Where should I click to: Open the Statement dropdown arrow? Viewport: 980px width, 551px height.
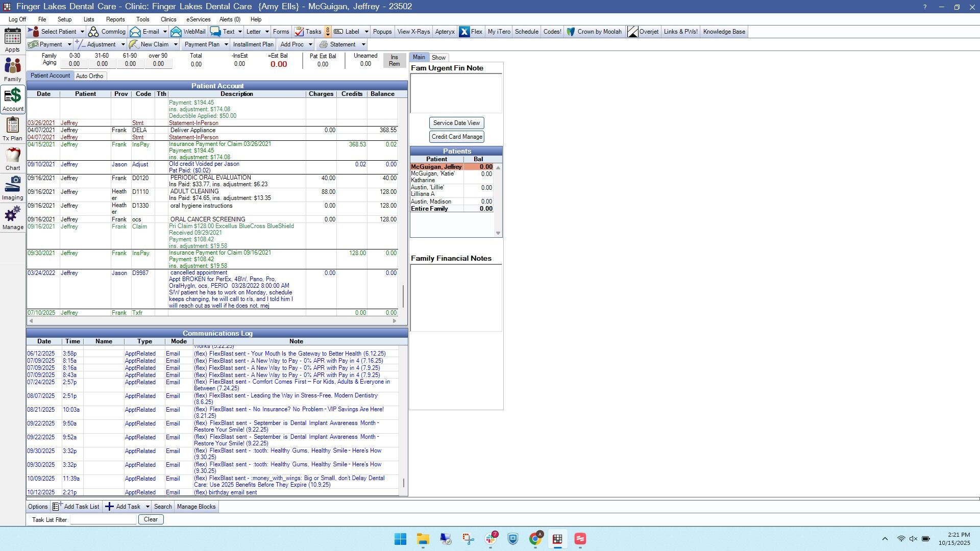[363, 44]
